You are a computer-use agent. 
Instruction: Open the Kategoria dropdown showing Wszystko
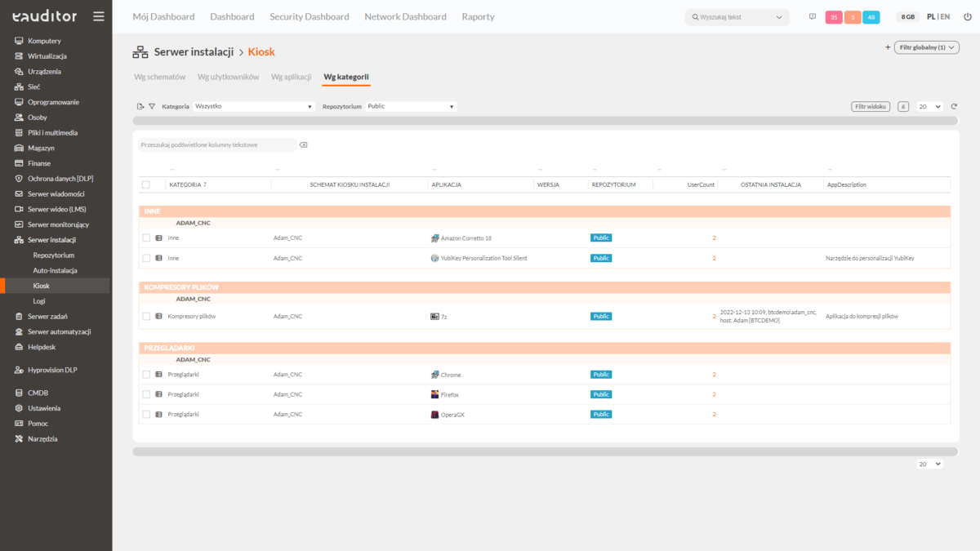[x=254, y=106]
